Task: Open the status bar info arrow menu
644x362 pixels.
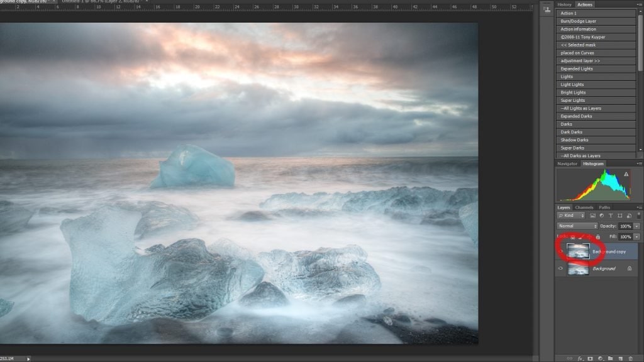Action: point(28,359)
